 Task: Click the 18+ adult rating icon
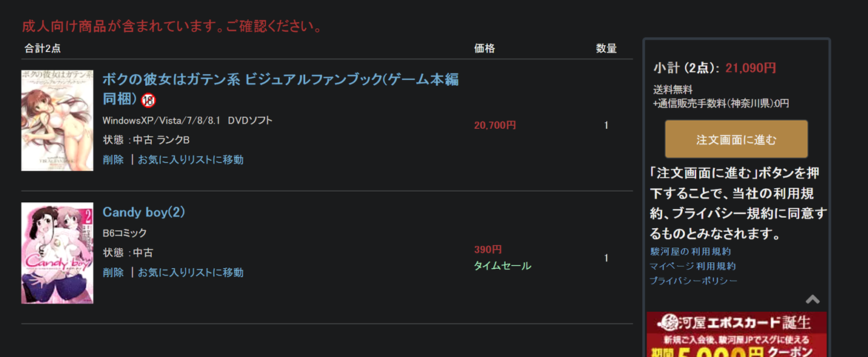(x=149, y=100)
